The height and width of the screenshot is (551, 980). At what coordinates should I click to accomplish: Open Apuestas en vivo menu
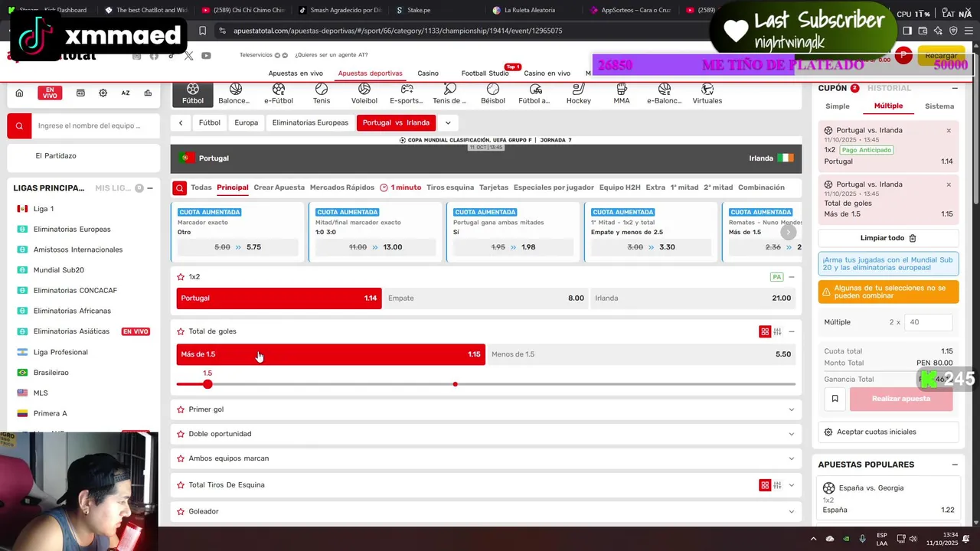[x=296, y=73]
